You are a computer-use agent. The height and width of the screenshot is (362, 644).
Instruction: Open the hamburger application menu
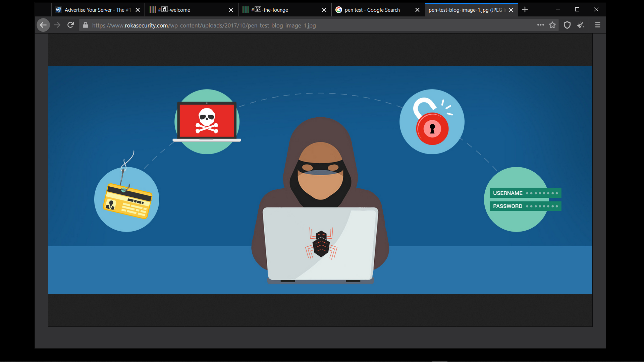(598, 25)
